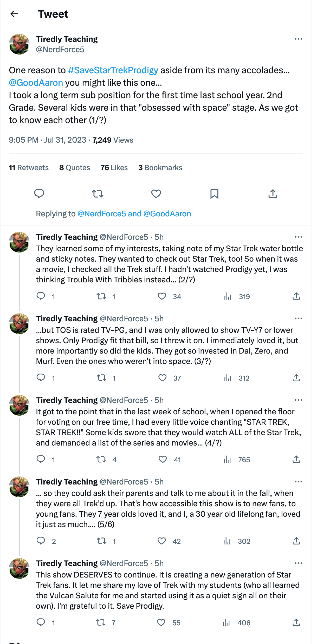View the 8 Quotes list

tap(75, 168)
